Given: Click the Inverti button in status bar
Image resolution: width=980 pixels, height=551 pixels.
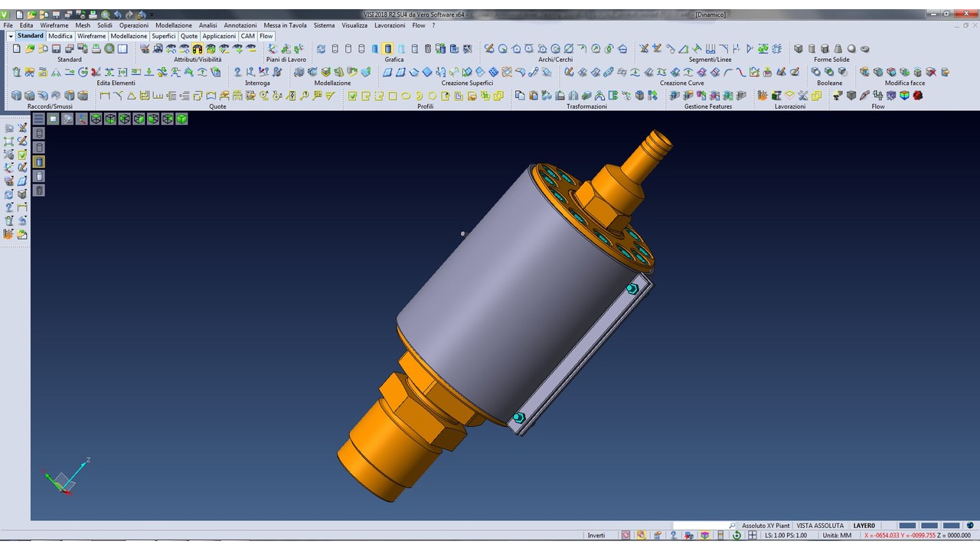Looking at the screenshot, I should click(x=596, y=535).
